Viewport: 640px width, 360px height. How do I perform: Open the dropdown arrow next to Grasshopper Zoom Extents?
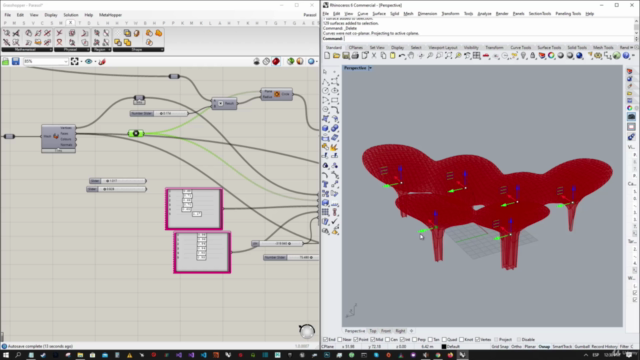coord(81,61)
